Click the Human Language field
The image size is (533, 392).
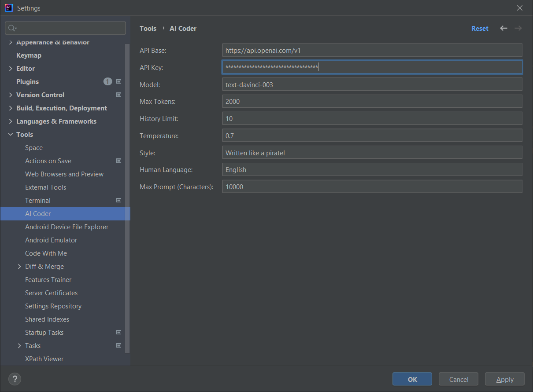[x=372, y=169]
